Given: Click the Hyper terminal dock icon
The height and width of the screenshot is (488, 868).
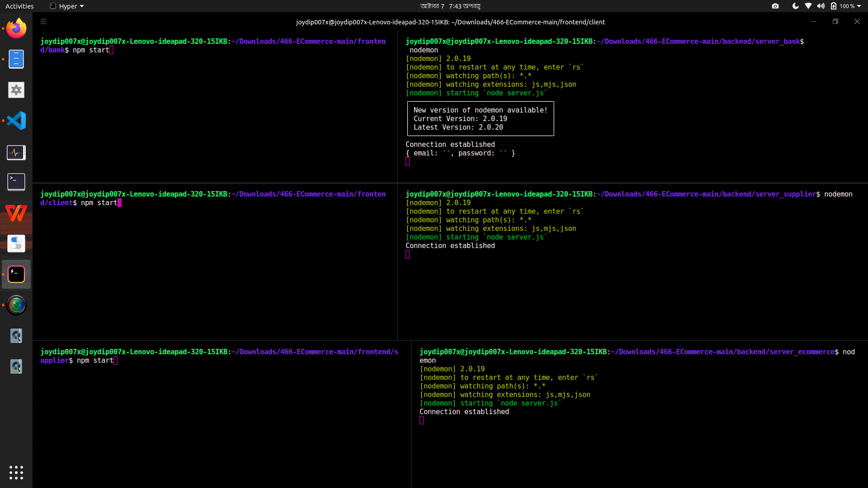Looking at the screenshot, I should 16,274.
